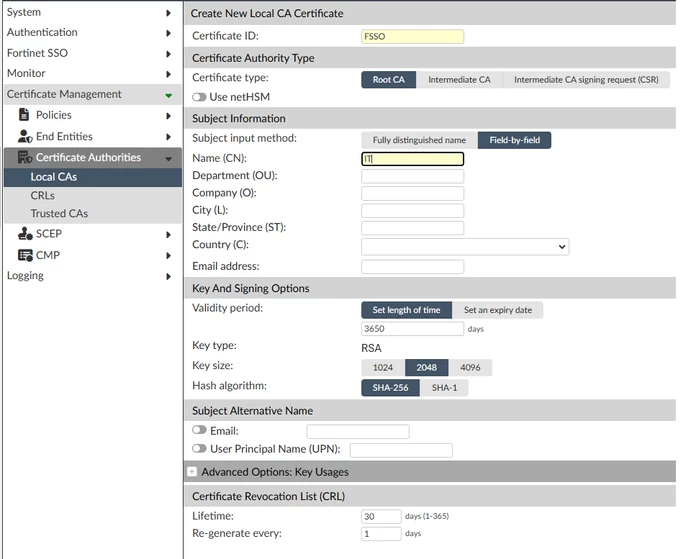Expand the System menu arrow

point(168,13)
